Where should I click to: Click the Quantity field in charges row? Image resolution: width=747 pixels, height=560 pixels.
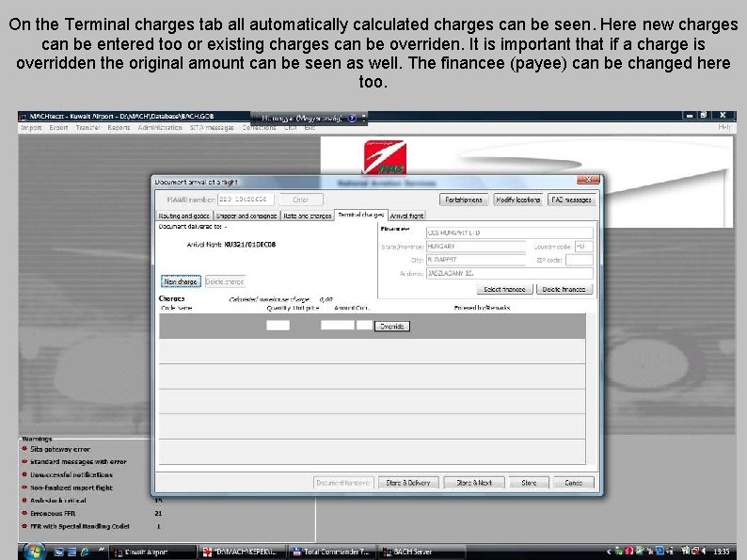click(278, 326)
